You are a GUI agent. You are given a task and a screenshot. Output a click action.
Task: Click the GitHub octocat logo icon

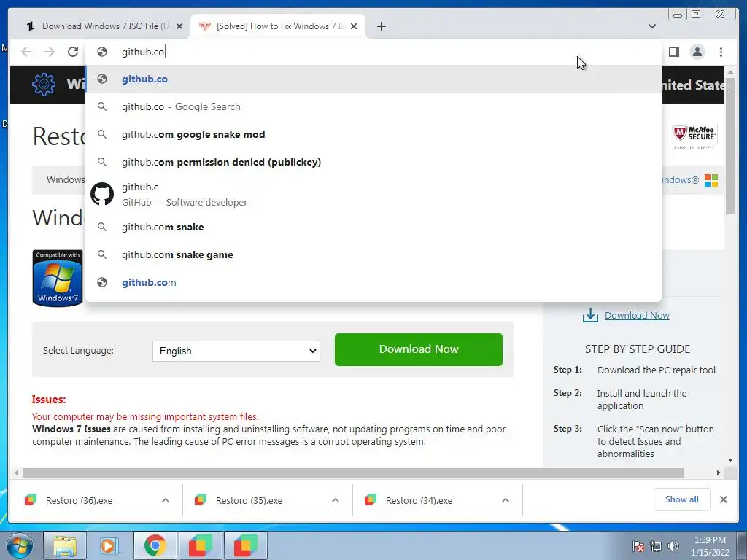tap(102, 194)
